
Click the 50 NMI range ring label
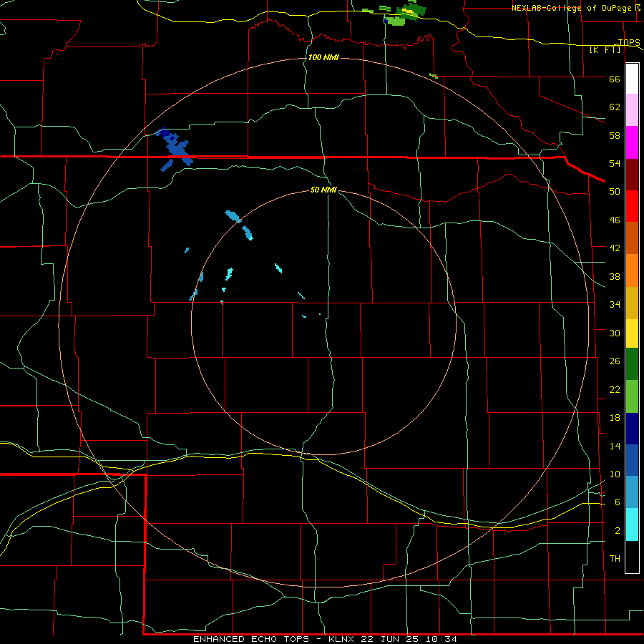pyautogui.click(x=323, y=190)
